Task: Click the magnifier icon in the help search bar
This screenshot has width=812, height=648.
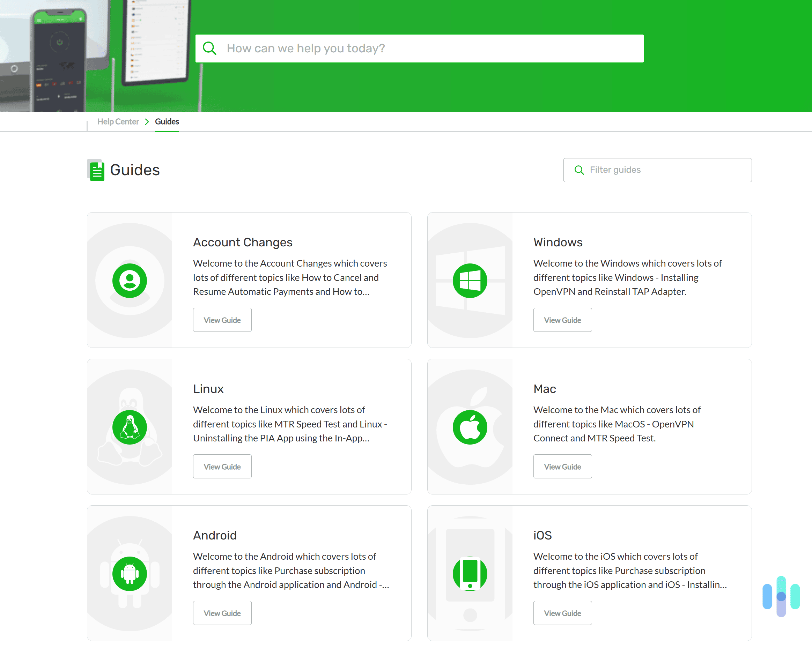Action: tap(210, 48)
